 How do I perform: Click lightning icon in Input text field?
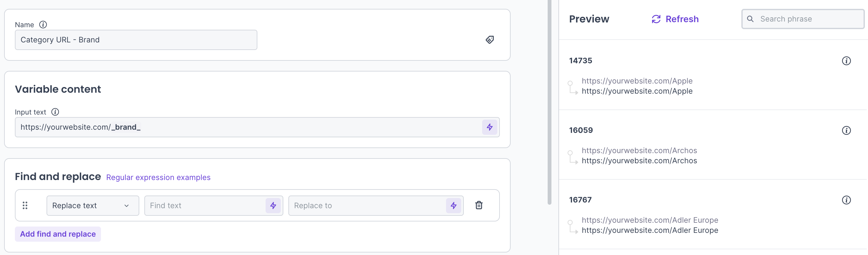point(490,127)
